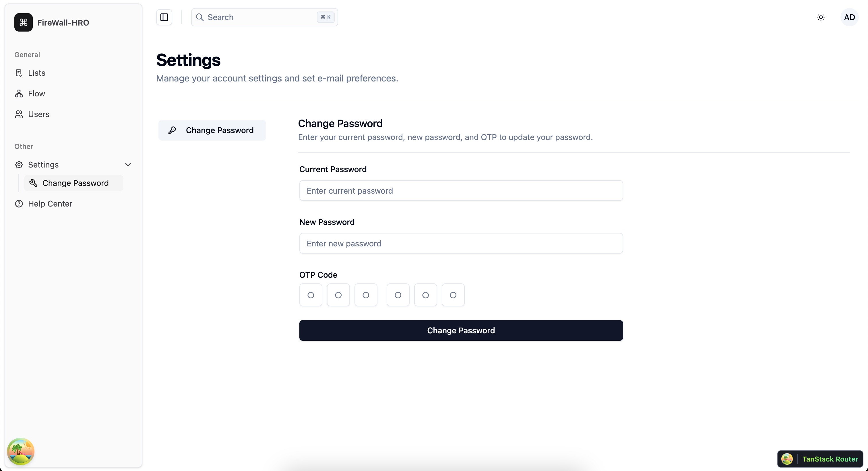Image resolution: width=868 pixels, height=471 pixels.
Task: Focus the Current Password field
Action: [461, 190]
